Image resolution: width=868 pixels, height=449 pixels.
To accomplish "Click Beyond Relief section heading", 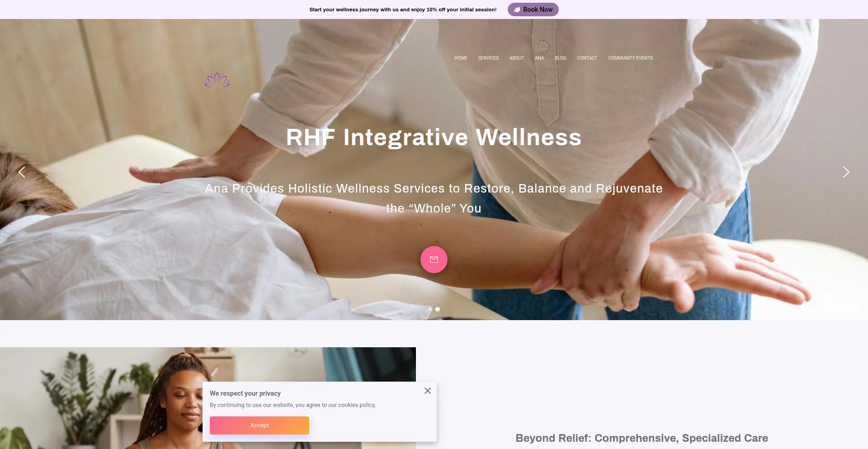I will [642, 438].
